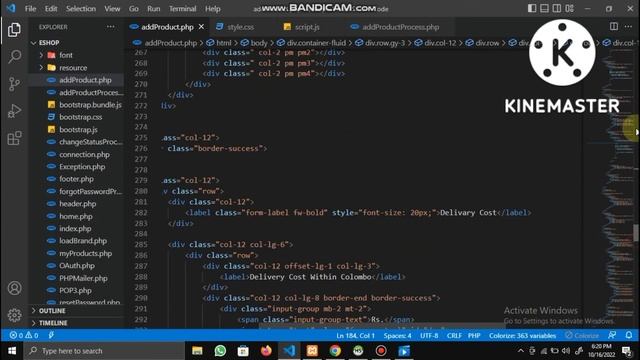This screenshot has width=640, height=360.
Task: Click the taskbar search box
Action: pyautogui.click(x=104, y=351)
